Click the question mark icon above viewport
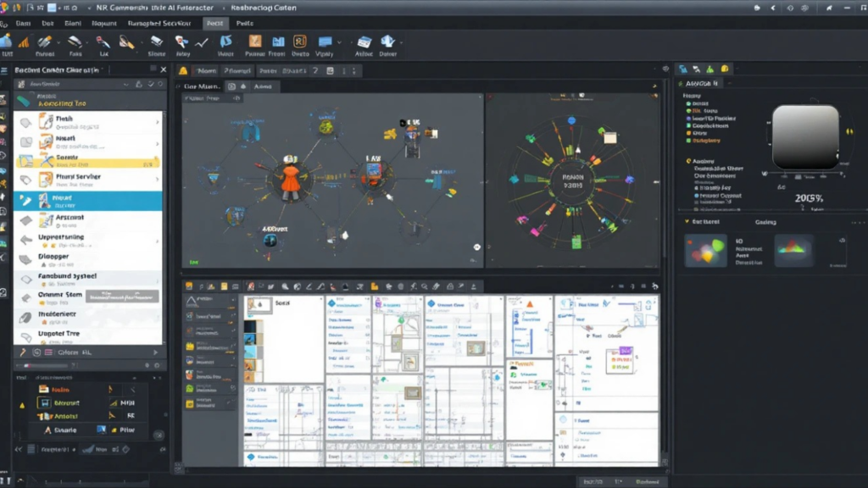The image size is (868, 488). point(315,71)
